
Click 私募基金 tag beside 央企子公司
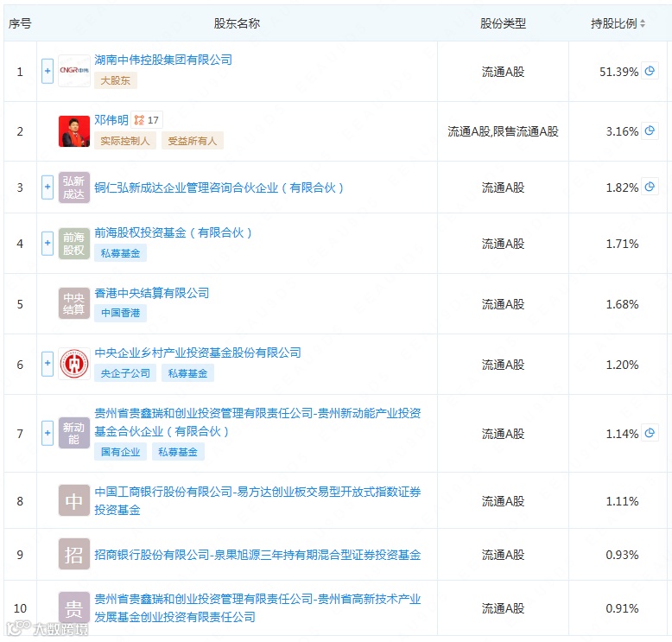coord(187,373)
